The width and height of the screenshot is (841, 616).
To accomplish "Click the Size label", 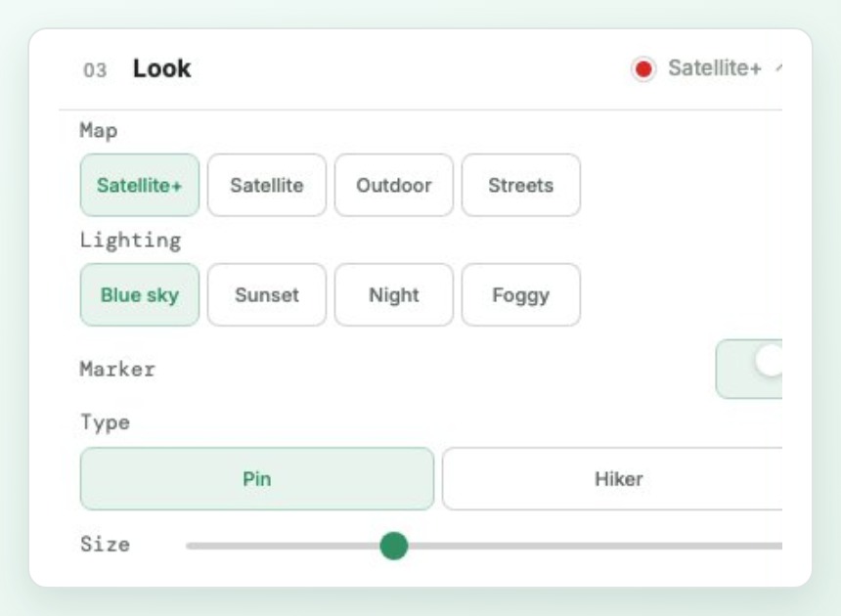I will (x=106, y=545).
